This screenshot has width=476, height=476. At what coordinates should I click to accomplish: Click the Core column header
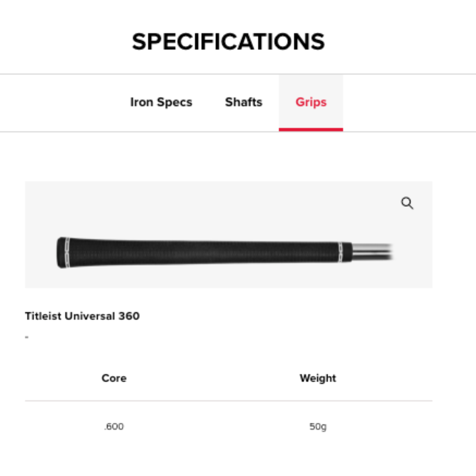coord(114,378)
